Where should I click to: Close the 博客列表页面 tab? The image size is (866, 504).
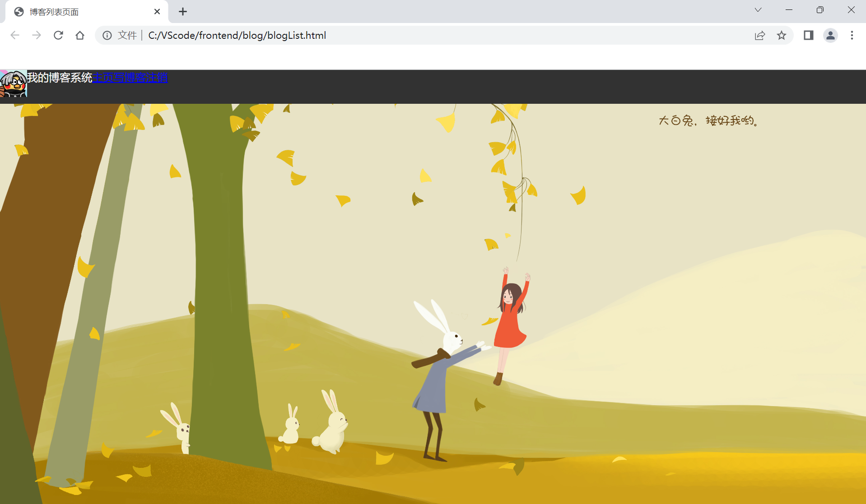157,12
